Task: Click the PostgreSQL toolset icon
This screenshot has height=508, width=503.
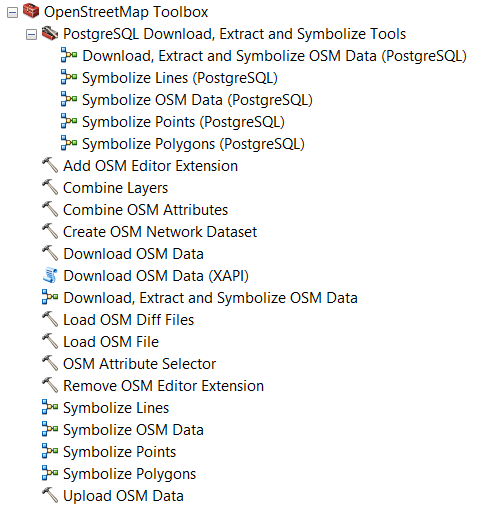Action: coord(50,33)
